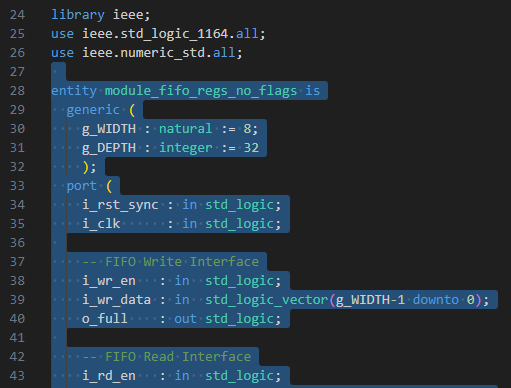Click the 'FIFO Write Interface' comment

[170, 262]
